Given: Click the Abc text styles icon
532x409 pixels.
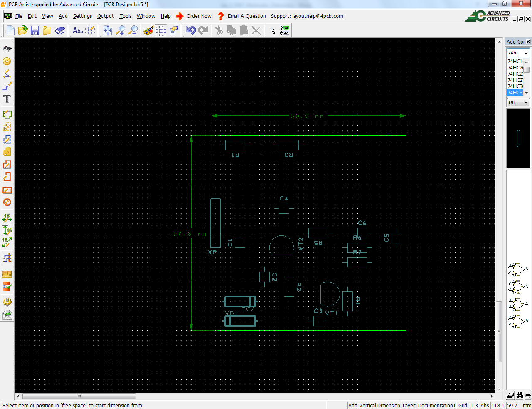Looking at the screenshot, I should (x=78, y=30).
